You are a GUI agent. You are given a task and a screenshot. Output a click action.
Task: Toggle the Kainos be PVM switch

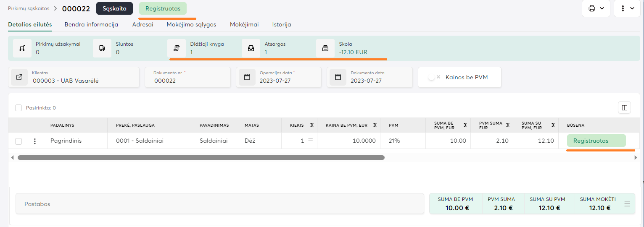pyautogui.click(x=433, y=77)
